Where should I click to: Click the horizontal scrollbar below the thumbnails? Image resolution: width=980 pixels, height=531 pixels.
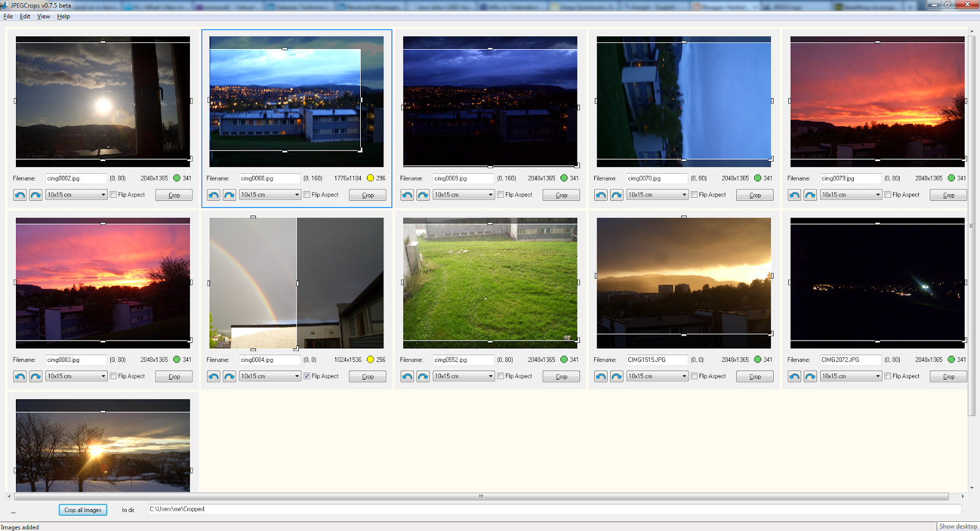[x=481, y=496]
